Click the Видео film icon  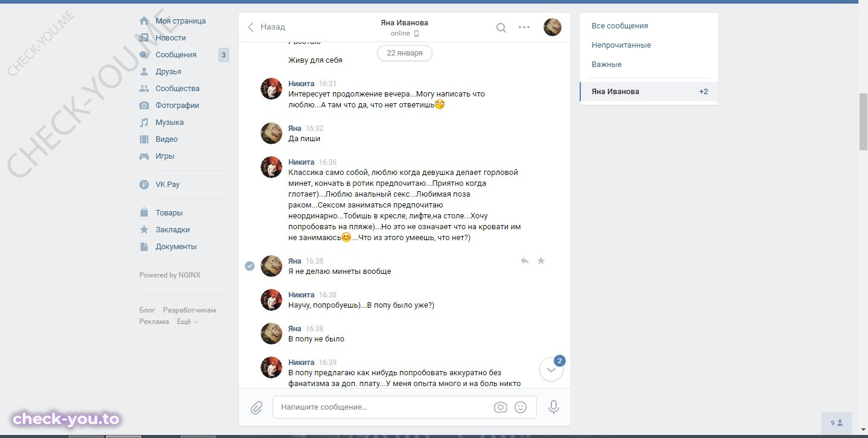pos(144,139)
